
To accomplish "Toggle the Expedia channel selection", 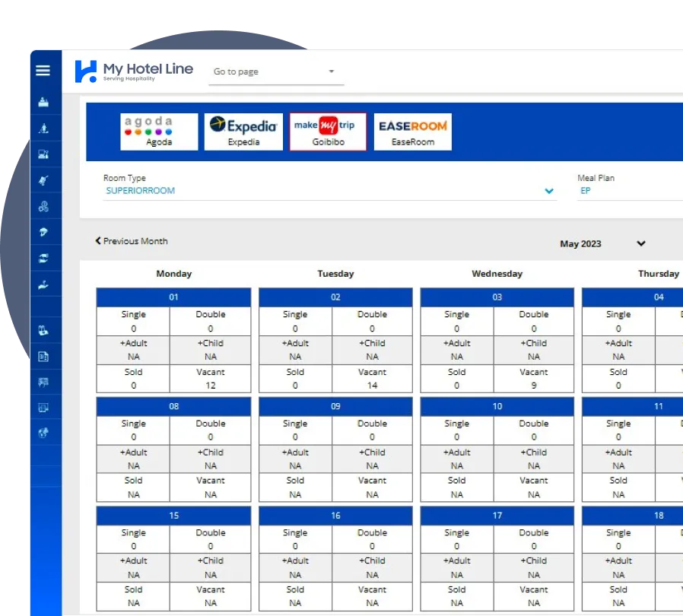I will click(x=243, y=131).
